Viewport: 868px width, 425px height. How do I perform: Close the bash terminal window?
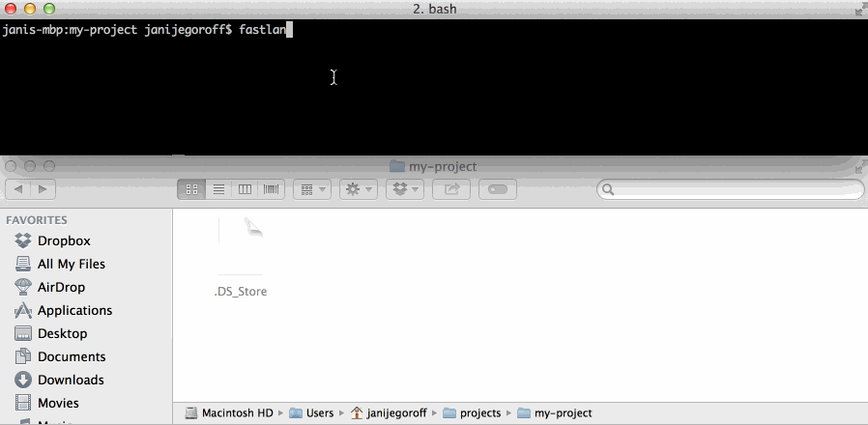tap(10, 9)
